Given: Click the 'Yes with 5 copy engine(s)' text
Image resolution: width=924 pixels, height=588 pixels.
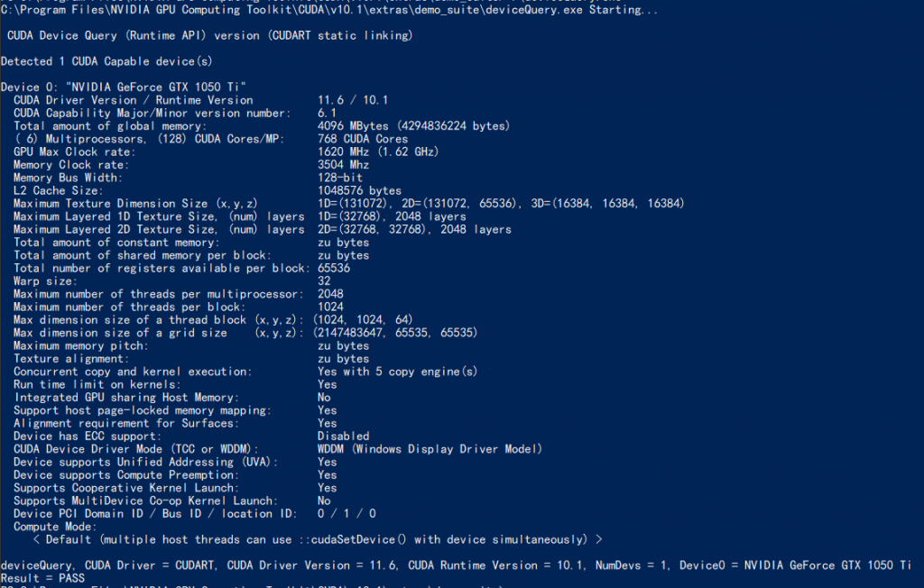Looking at the screenshot, I should (x=397, y=372).
